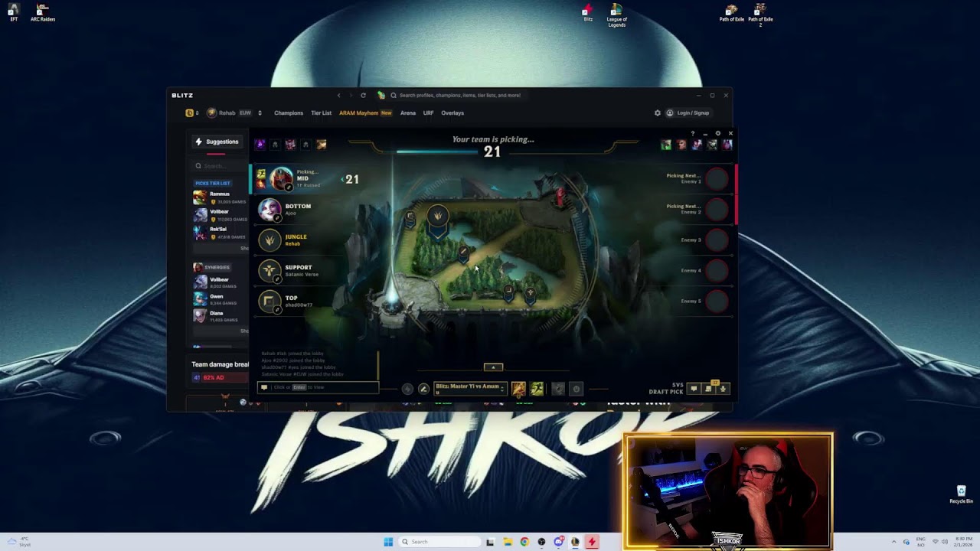Open the EFT desktop shortcut

[x=13, y=12]
